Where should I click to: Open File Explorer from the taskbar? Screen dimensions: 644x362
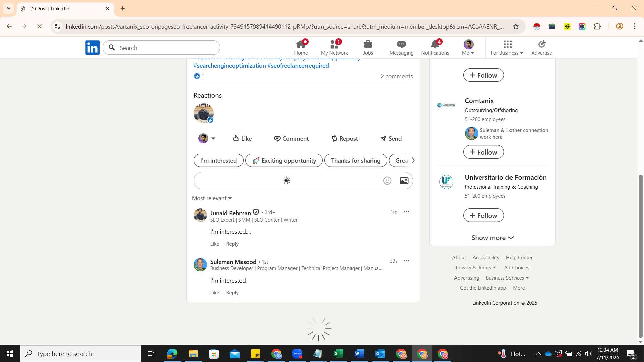(x=193, y=354)
